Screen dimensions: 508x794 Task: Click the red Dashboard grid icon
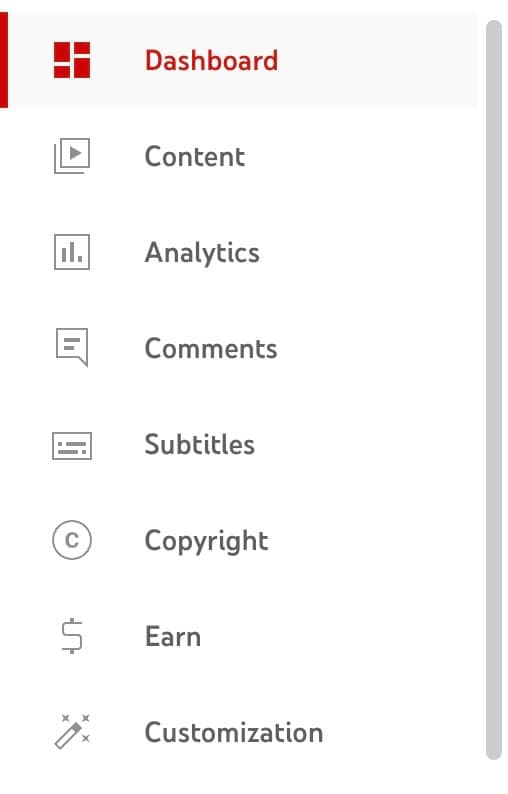(72, 60)
